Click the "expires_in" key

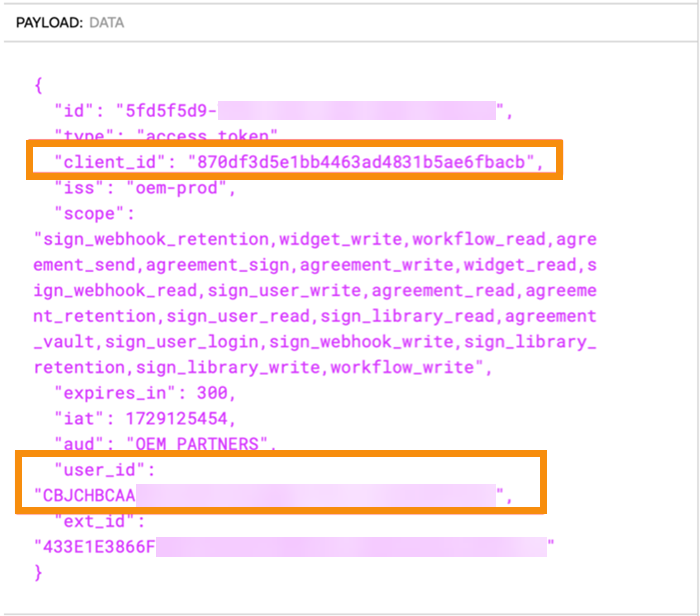(108, 393)
